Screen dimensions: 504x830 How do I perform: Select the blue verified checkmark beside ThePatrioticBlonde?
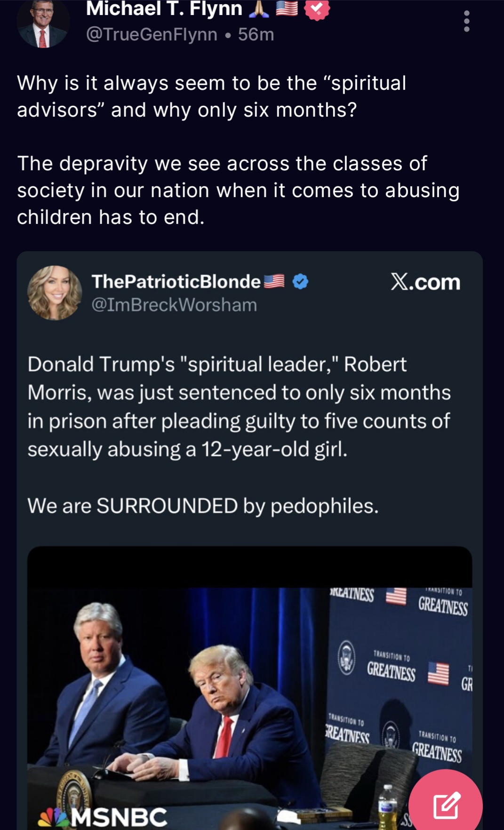coord(299,280)
